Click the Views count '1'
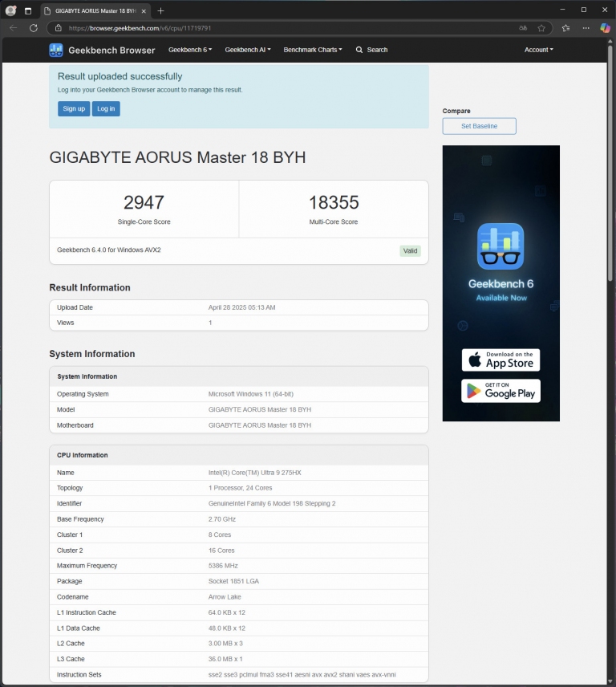This screenshot has width=616, height=687. 210,323
